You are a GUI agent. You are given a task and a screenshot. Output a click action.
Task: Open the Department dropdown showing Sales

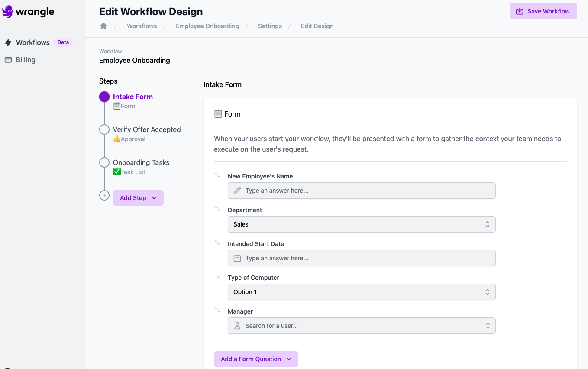point(362,224)
